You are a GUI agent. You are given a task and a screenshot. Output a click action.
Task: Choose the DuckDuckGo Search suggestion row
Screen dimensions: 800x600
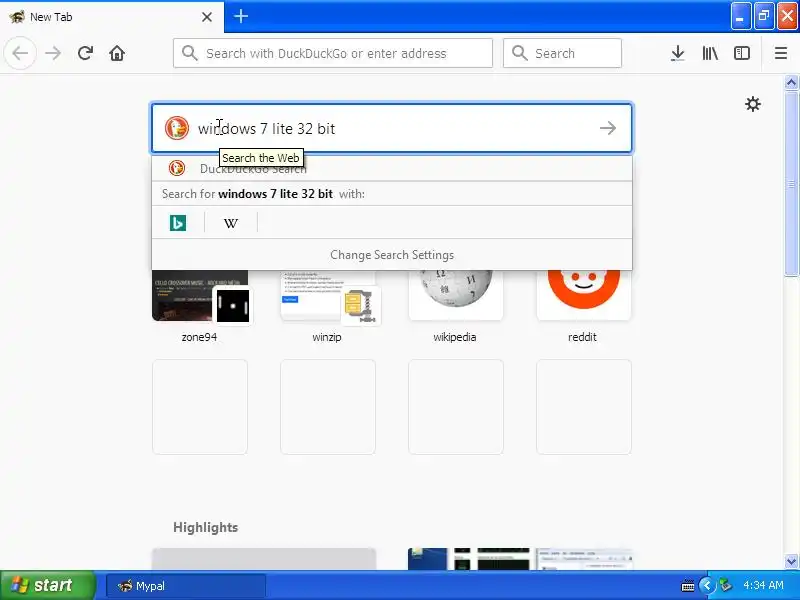392,168
